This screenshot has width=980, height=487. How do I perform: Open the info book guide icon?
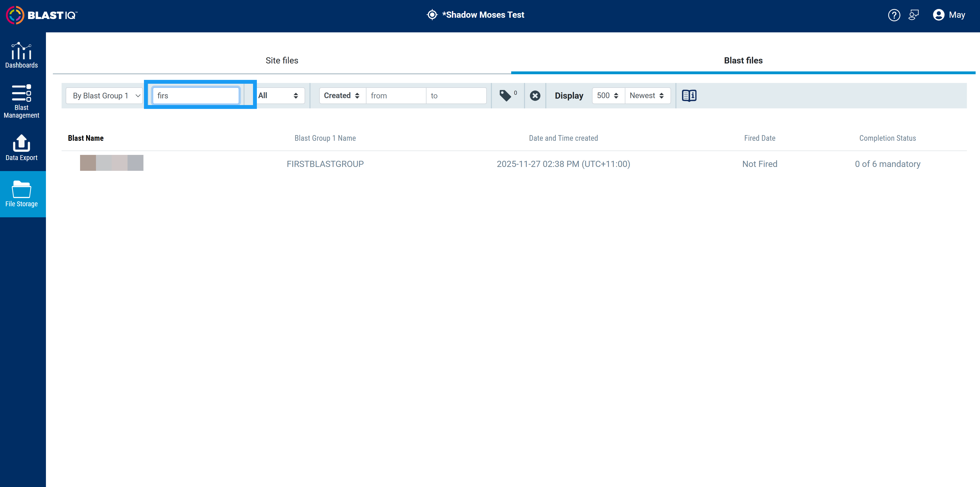[x=689, y=96]
